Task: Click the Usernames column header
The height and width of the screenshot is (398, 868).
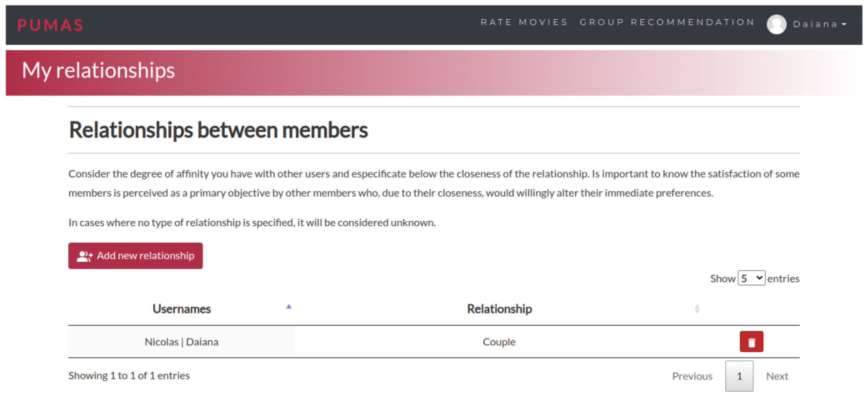Action: click(182, 309)
